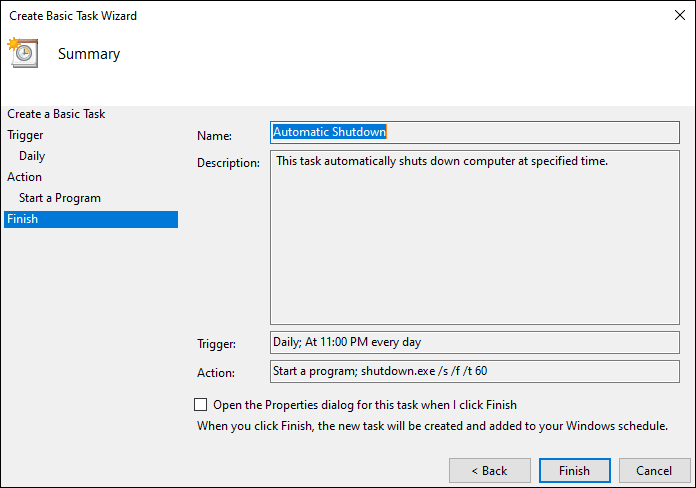The image size is (696, 488).
Task: Click the Open the Properties dialog label text
Action: point(365,405)
